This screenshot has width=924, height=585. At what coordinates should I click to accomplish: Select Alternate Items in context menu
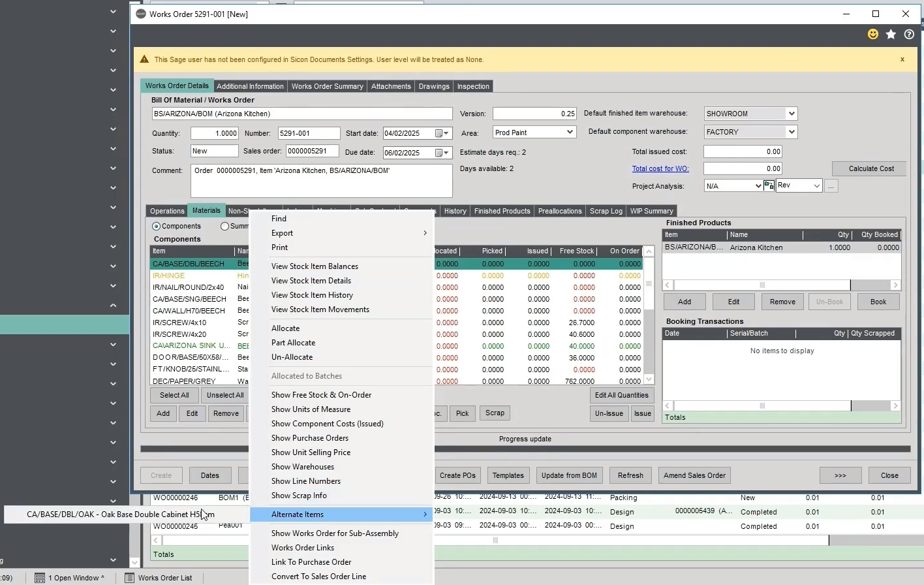coord(342,514)
